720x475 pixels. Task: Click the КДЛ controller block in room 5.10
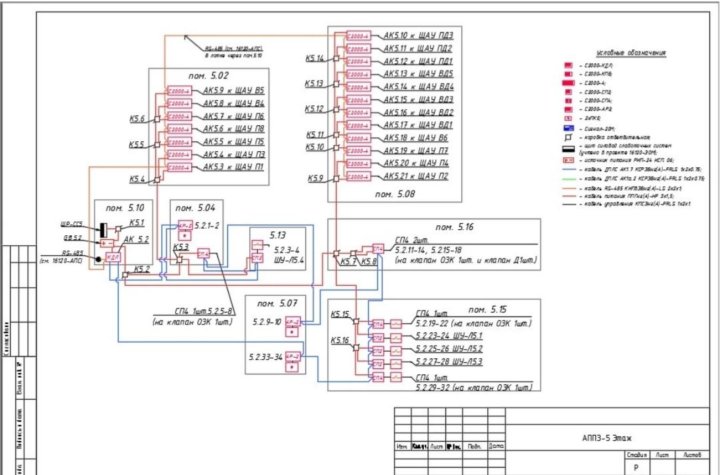(x=112, y=257)
